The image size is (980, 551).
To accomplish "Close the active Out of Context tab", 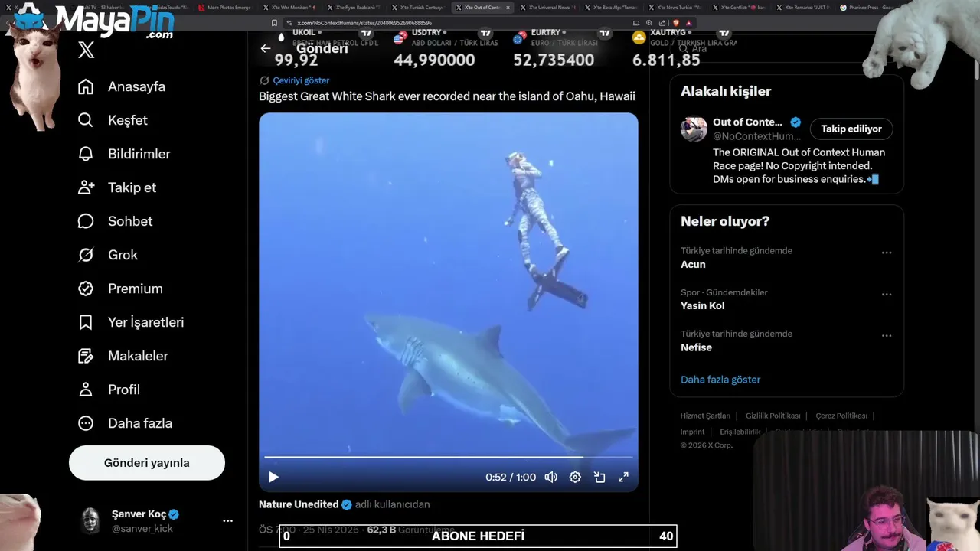I will (508, 8).
